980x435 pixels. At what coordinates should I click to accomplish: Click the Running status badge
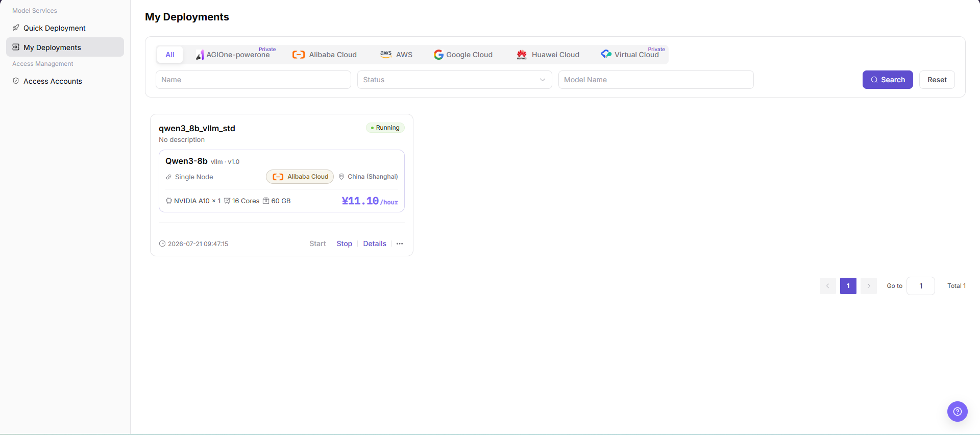point(385,128)
